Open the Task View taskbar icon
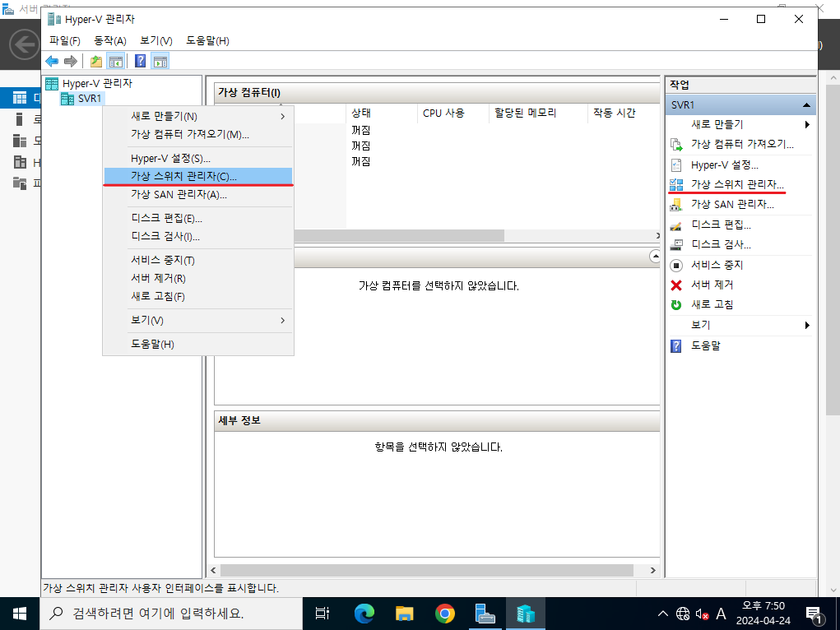Image resolution: width=840 pixels, height=630 pixels. (x=323, y=614)
